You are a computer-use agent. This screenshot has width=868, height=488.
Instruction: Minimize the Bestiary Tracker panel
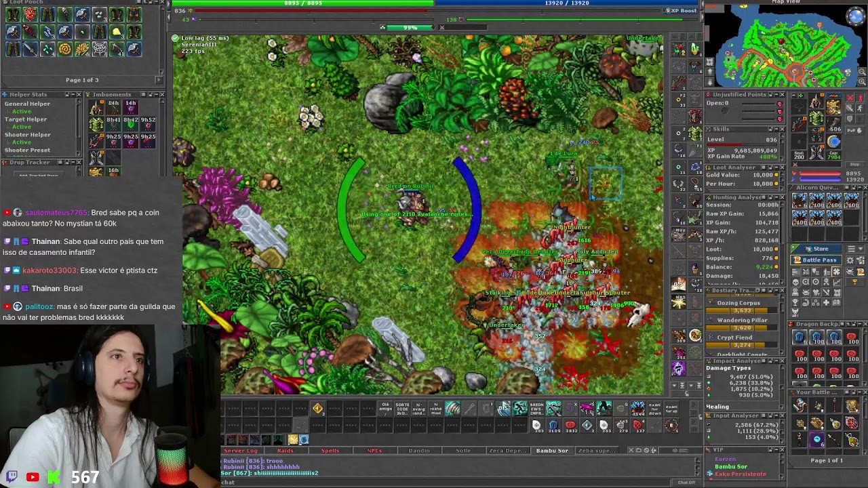tap(775, 291)
